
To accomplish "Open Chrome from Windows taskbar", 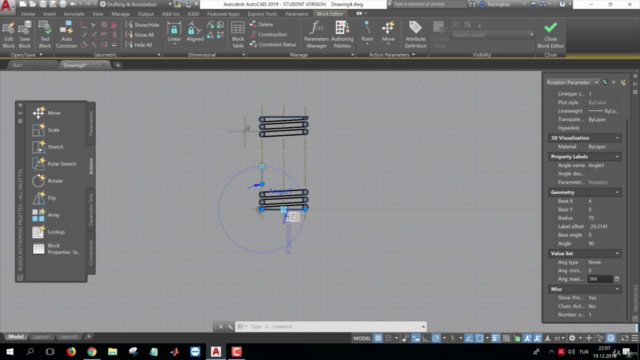I will point(92,351).
